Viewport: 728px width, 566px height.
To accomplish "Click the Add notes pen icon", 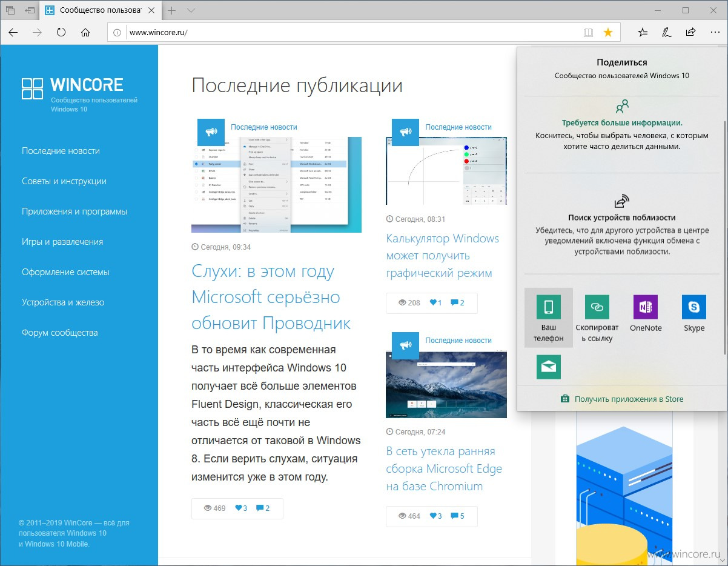I will point(667,33).
